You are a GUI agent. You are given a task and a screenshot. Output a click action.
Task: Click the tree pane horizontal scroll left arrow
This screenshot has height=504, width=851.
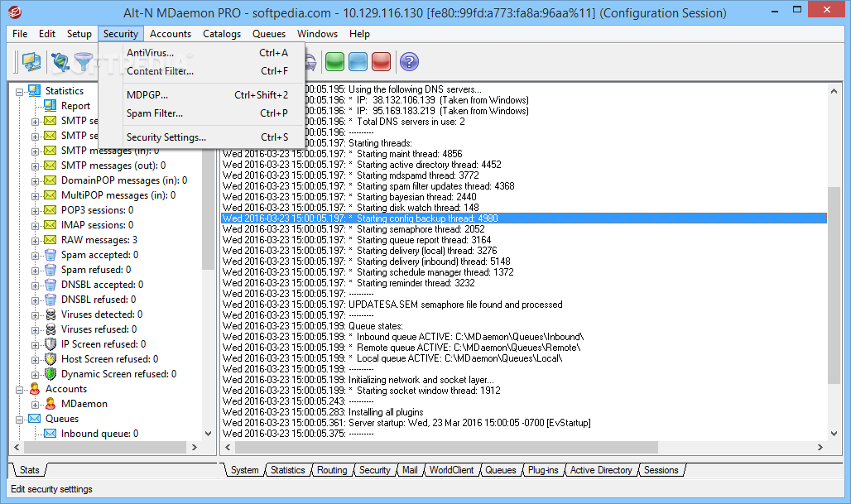[x=17, y=447]
